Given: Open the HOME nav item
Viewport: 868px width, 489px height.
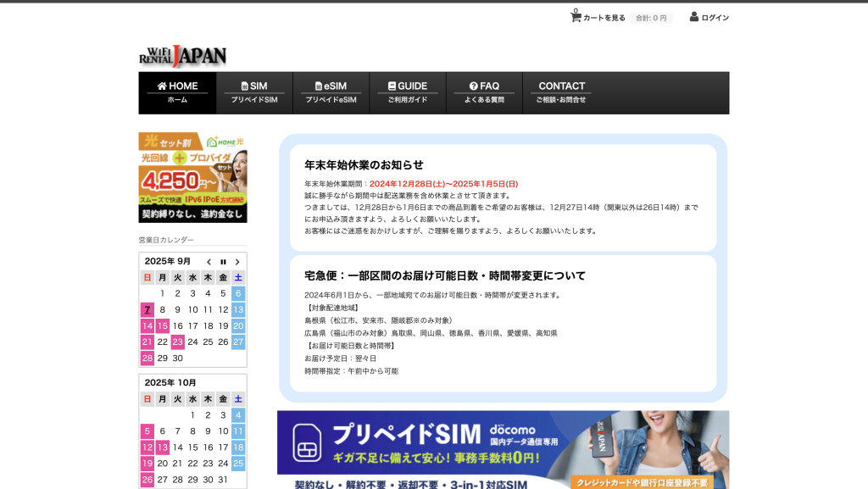Looking at the screenshot, I should pos(177,92).
